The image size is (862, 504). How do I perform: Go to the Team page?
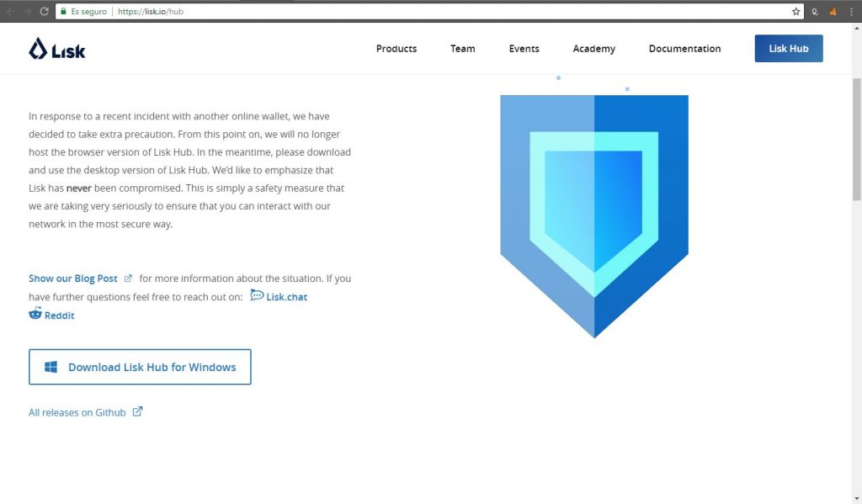(462, 48)
